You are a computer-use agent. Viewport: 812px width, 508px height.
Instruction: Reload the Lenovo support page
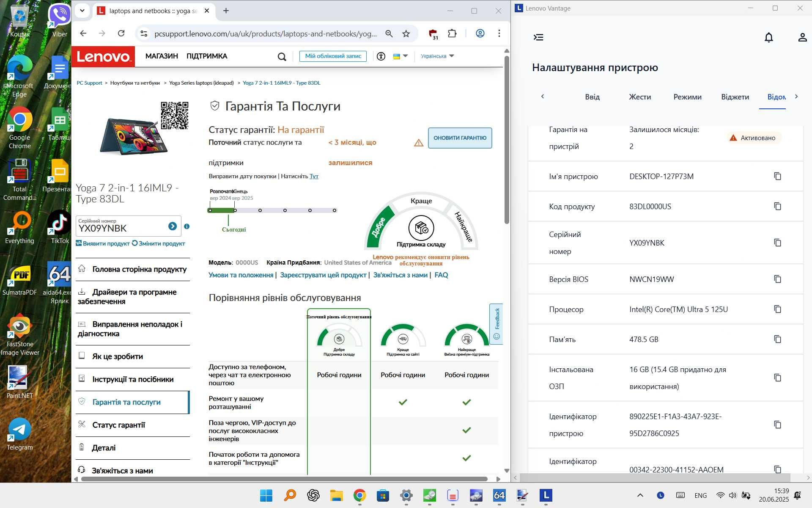pos(121,33)
